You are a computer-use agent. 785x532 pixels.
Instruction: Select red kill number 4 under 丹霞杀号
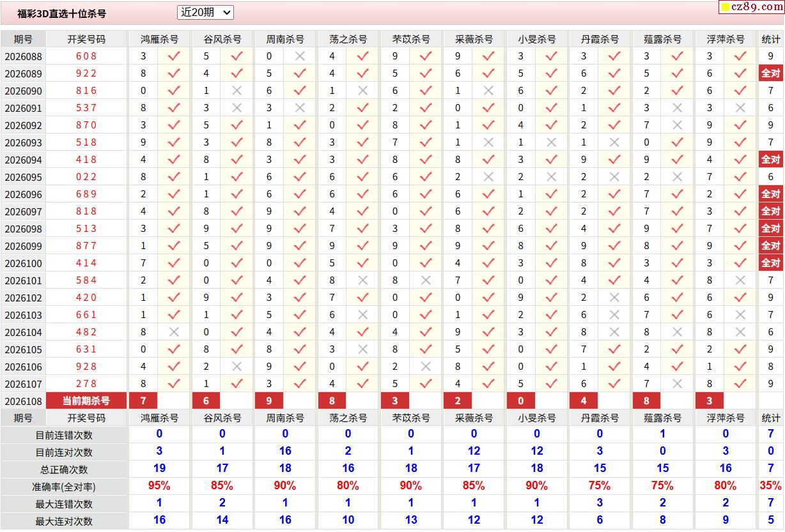584,401
